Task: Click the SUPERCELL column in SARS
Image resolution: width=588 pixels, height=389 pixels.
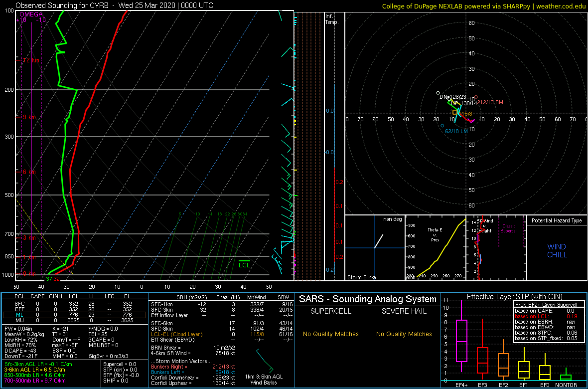Action: click(331, 311)
